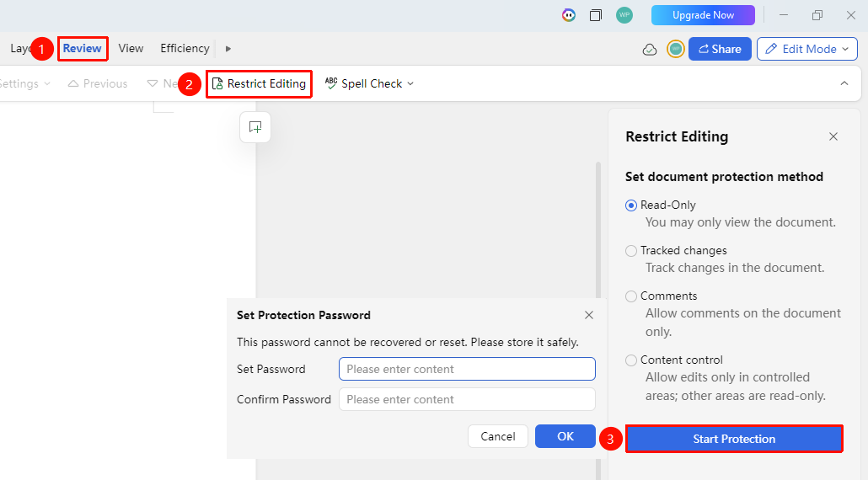Expand the Spell Check dropdown arrow
The width and height of the screenshot is (868, 480).
click(410, 83)
